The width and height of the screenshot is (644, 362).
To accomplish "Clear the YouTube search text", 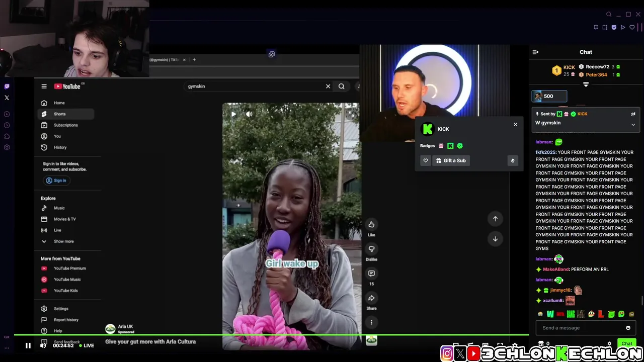I will pos(328,86).
